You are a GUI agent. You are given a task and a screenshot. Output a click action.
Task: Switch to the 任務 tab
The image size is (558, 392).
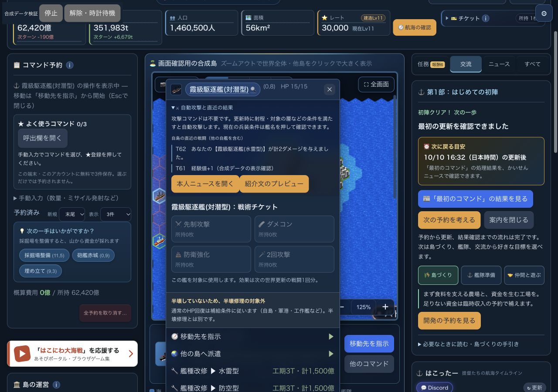[x=431, y=64]
